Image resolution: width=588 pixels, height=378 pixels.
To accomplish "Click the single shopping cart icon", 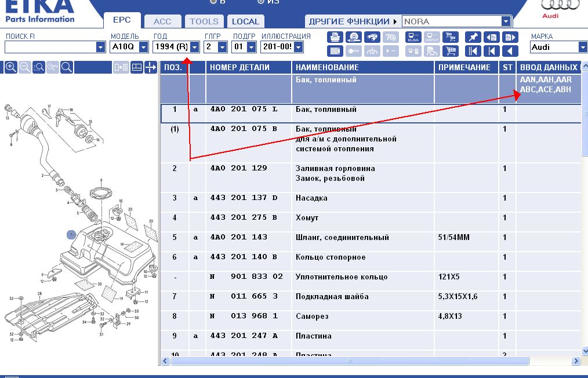I will click(x=451, y=50).
